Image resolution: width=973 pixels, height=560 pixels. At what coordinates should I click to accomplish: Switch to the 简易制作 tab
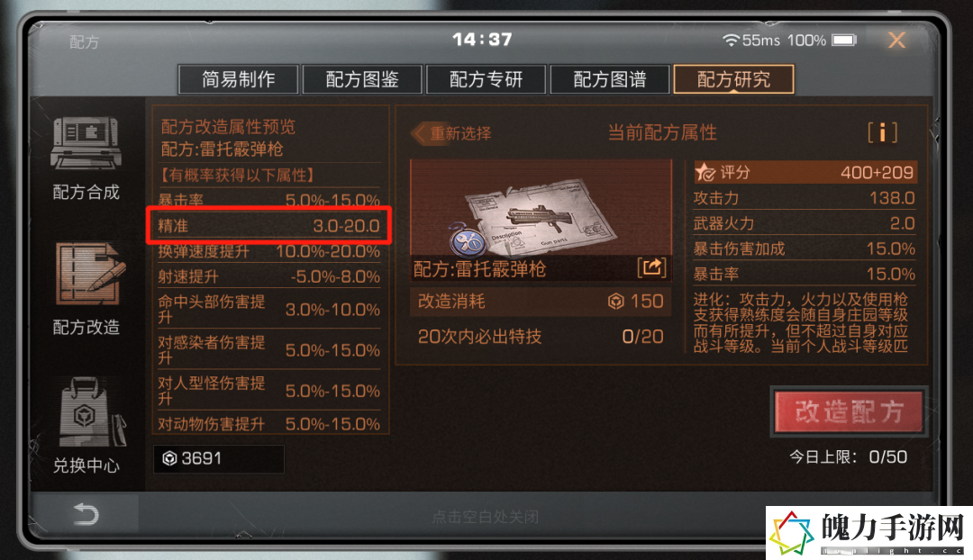pos(238,79)
